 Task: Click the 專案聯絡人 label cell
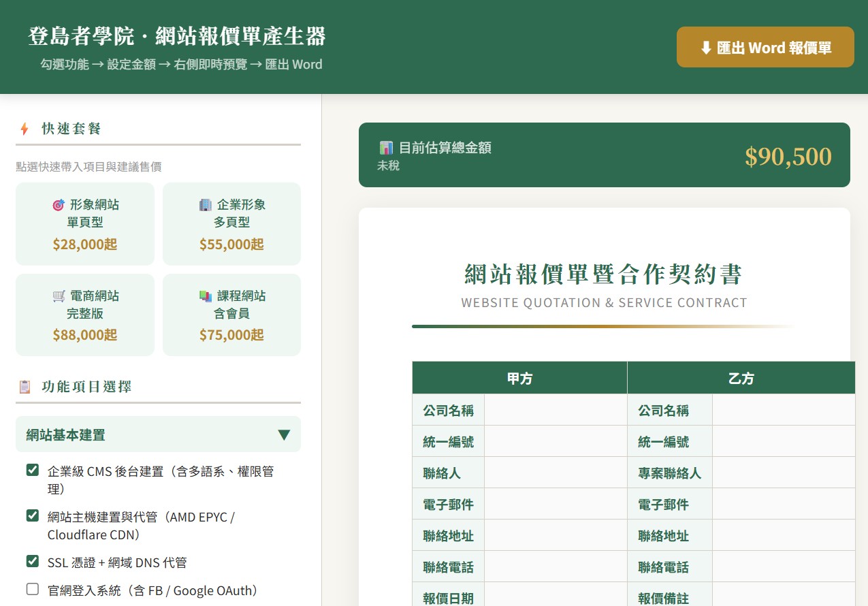[x=670, y=473]
